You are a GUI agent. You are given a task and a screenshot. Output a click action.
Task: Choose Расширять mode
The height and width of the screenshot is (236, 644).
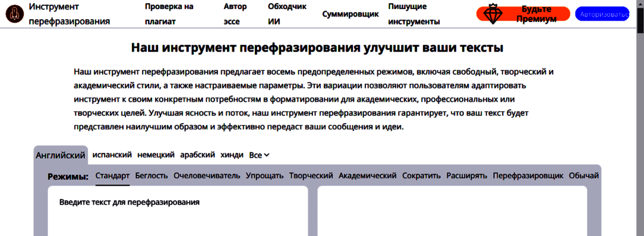(x=467, y=176)
